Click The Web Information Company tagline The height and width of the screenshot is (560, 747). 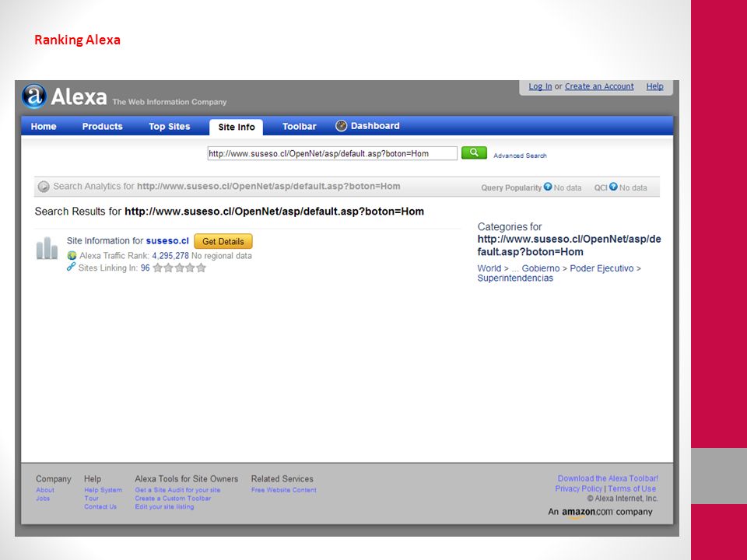[169, 102]
